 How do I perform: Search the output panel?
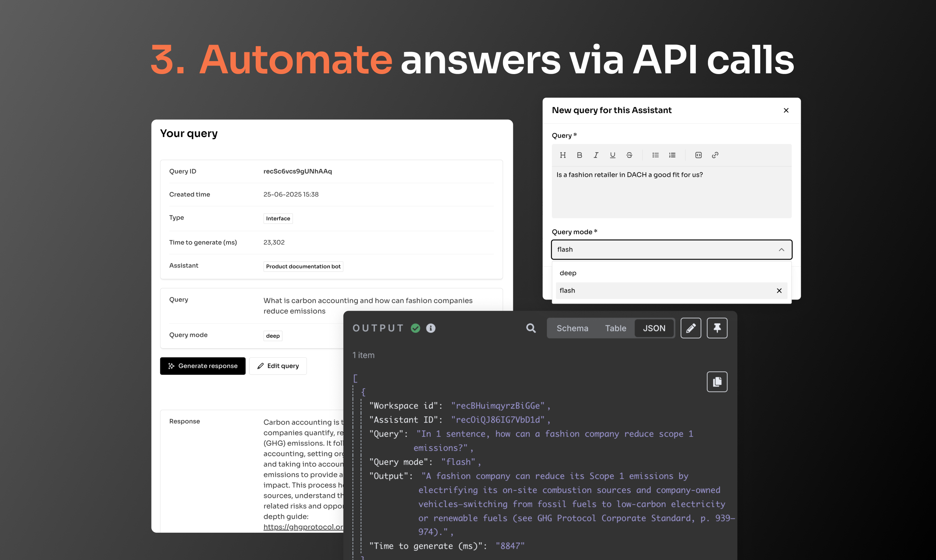click(531, 328)
